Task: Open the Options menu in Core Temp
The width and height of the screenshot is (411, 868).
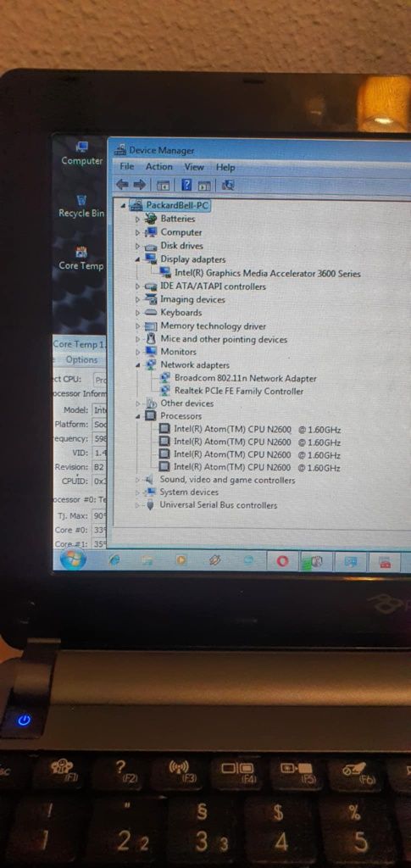Action: pyautogui.click(x=81, y=359)
